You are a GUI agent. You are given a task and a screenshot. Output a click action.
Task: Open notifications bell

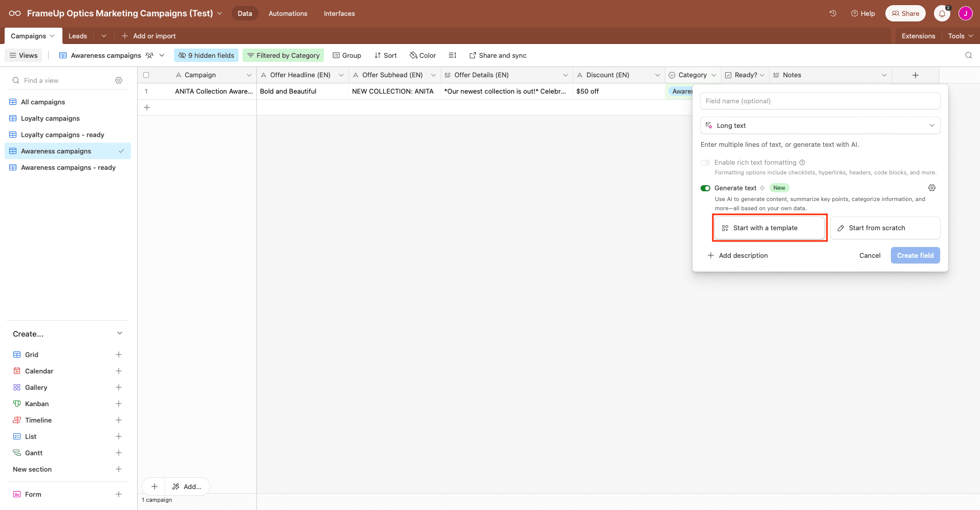[x=941, y=13]
